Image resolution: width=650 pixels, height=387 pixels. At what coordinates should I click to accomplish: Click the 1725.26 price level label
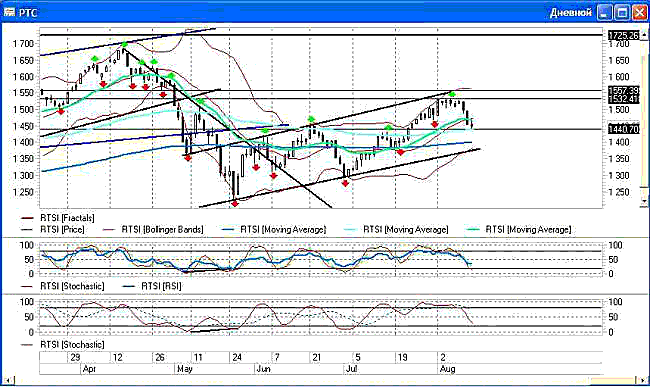[623, 36]
